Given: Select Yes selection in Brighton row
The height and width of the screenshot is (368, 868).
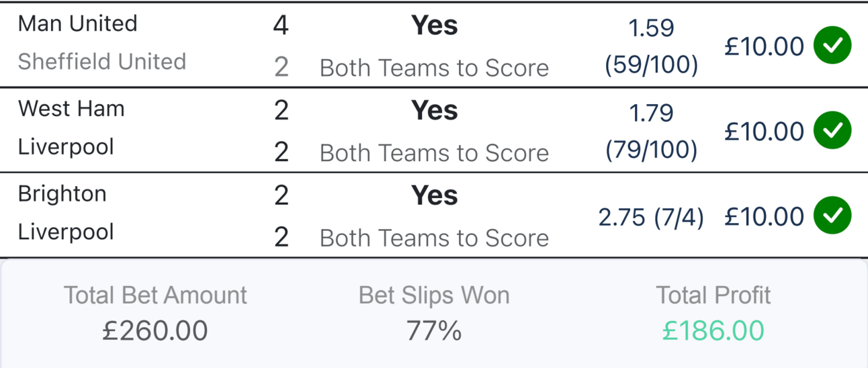Looking at the screenshot, I should click(x=434, y=195).
